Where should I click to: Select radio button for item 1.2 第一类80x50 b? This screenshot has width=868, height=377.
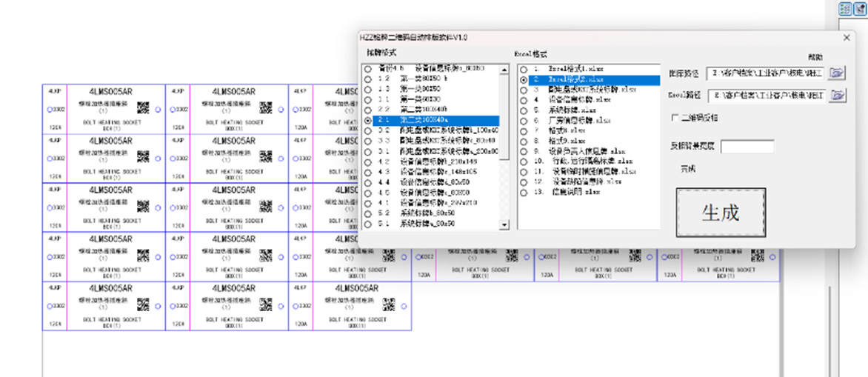(368, 79)
